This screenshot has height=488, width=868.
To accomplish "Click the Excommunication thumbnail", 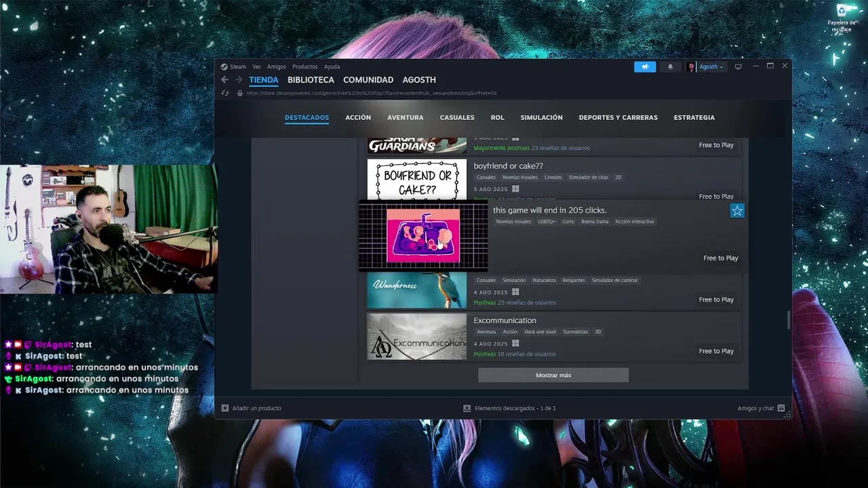I will pyautogui.click(x=416, y=336).
